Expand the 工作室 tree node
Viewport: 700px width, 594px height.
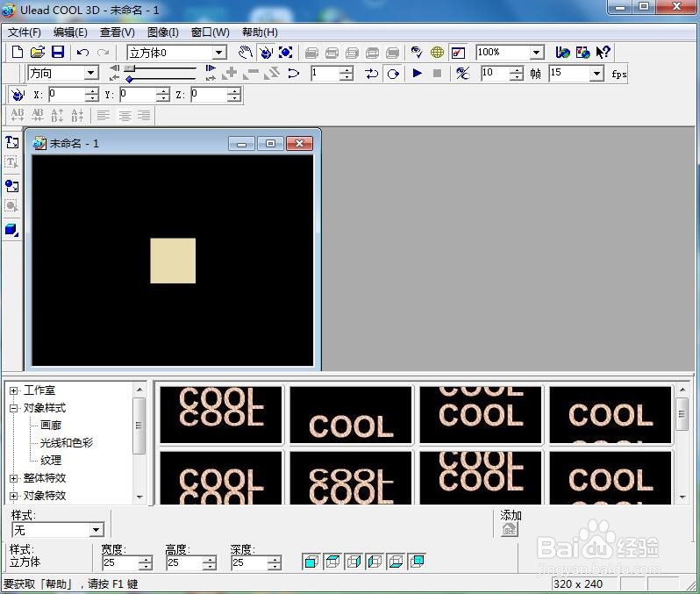[13, 390]
